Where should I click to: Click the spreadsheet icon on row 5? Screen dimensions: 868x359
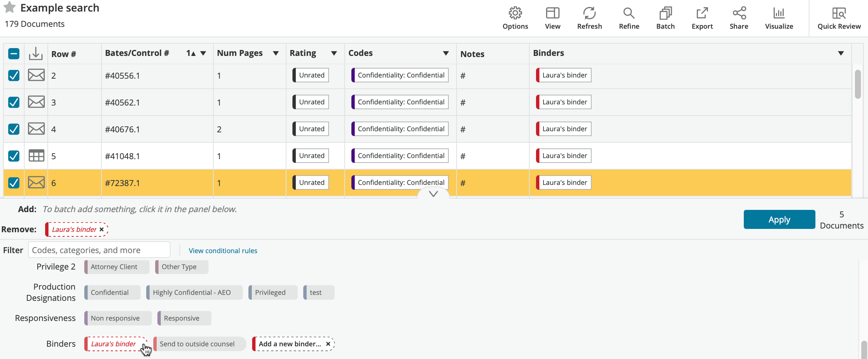pos(36,155)
